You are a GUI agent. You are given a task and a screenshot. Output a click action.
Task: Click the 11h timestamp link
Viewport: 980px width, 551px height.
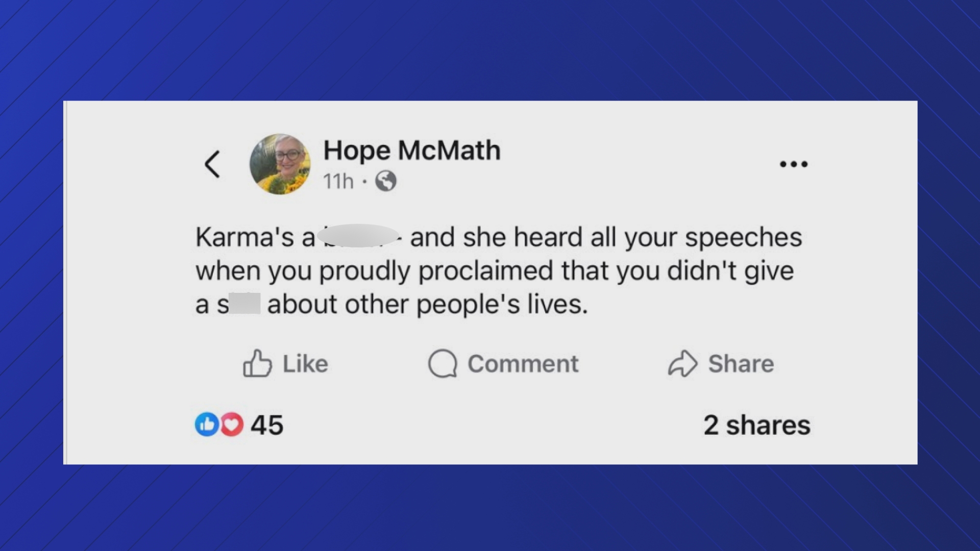coord(338,182)
